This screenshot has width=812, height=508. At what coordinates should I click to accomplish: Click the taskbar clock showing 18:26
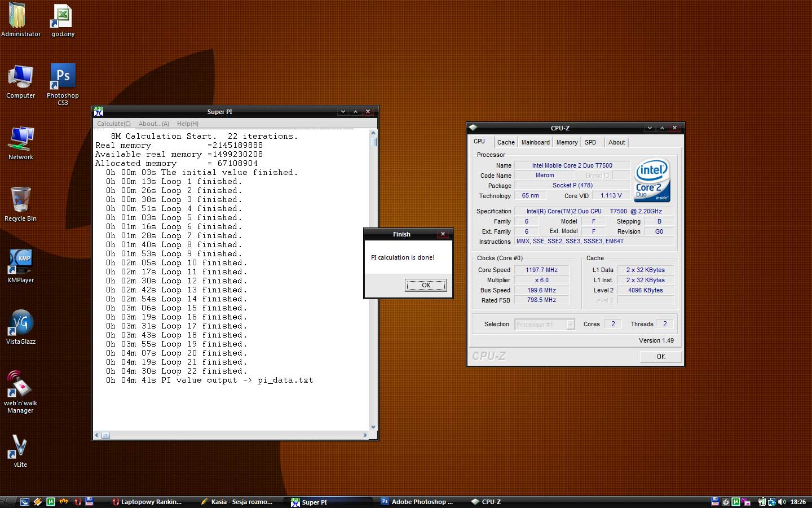798,502
